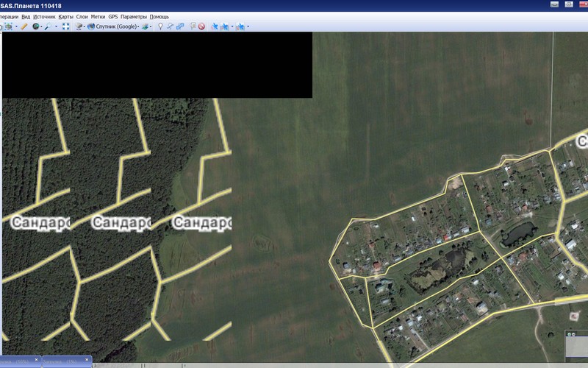
Task: Expand dropdown arrow beside the last GPS icon
Action: pos(248,26)
